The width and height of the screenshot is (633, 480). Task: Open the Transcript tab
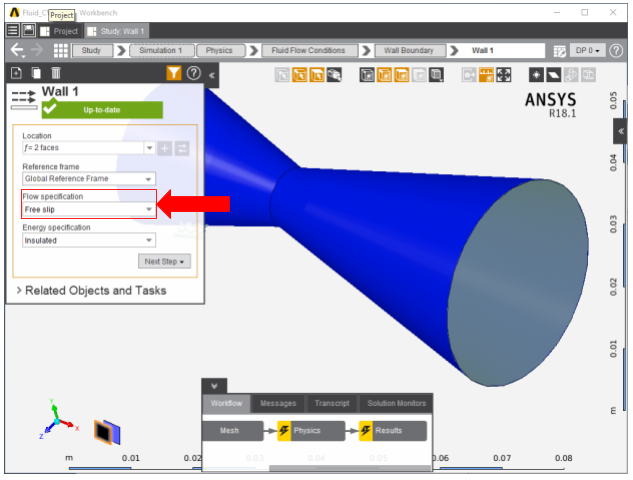click(332, 404)
